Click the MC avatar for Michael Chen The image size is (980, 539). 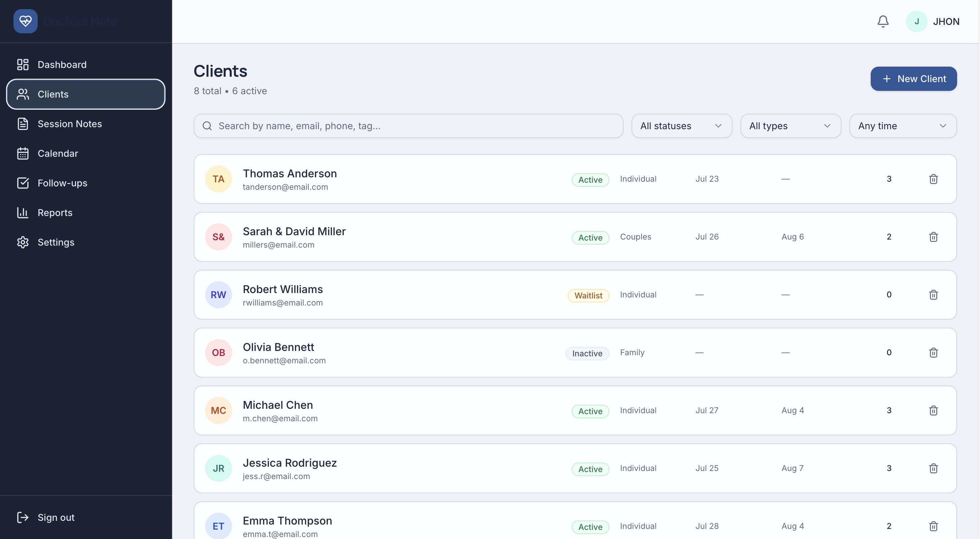pos(218,410)
